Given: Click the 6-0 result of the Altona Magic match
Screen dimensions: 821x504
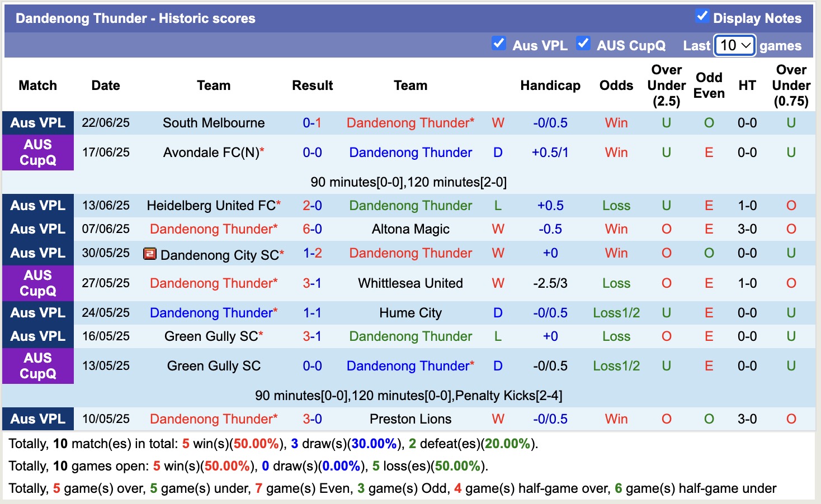Looking at the screenshot, I should click(x=312, y=229).
